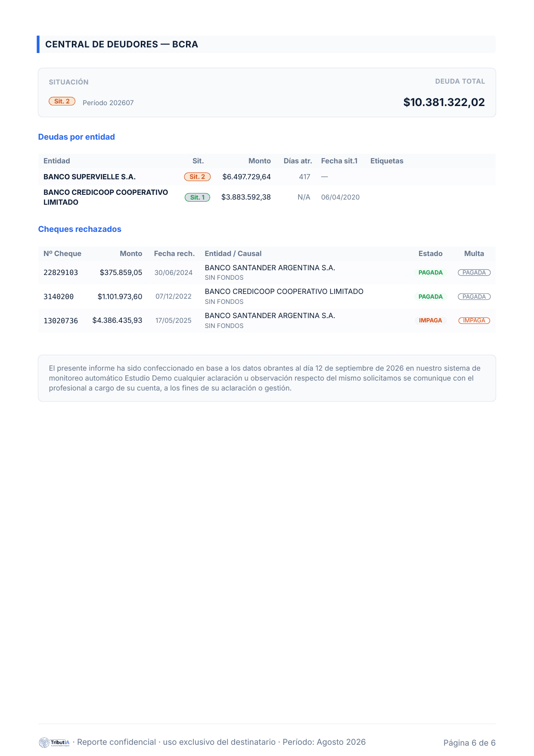Click the PAGADA multa badge for cheque 3140200
Image resolution: width=534 pixels, height=756 pixels.
(474, 297)
